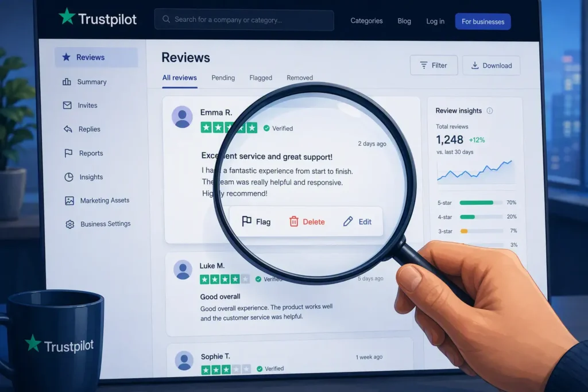Screen dimensions: 588x392
Task: Click the "2 days ago" timestamp
Action: click(x=372, y=143)
